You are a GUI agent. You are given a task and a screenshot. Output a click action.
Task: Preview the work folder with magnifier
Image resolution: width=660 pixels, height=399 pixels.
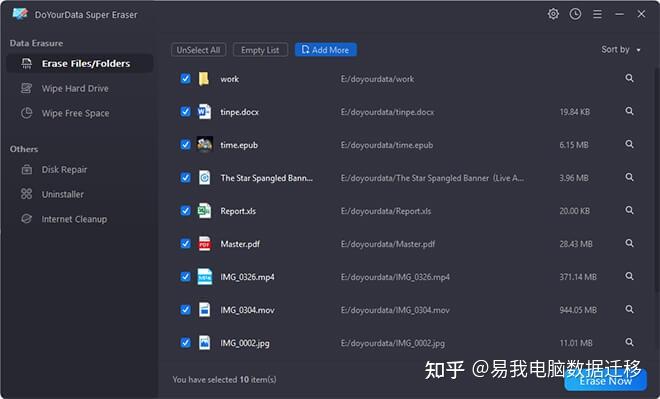coord(629,78)
